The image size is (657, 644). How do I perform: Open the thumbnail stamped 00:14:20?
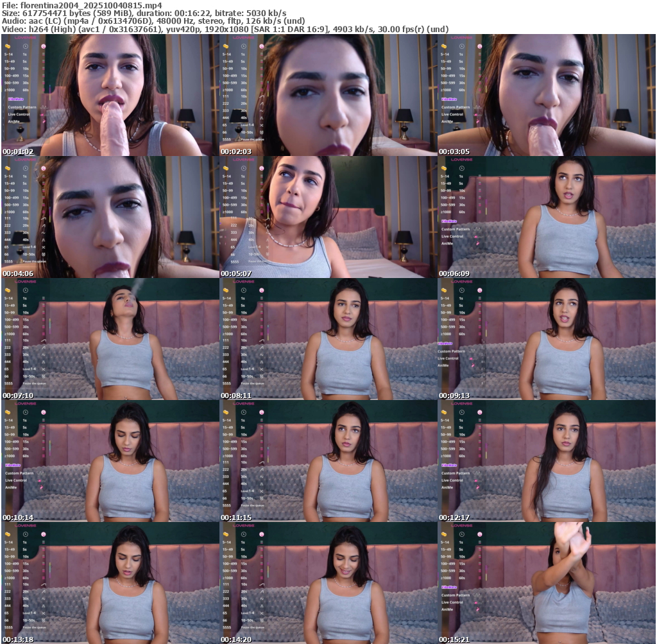[328, 582]
